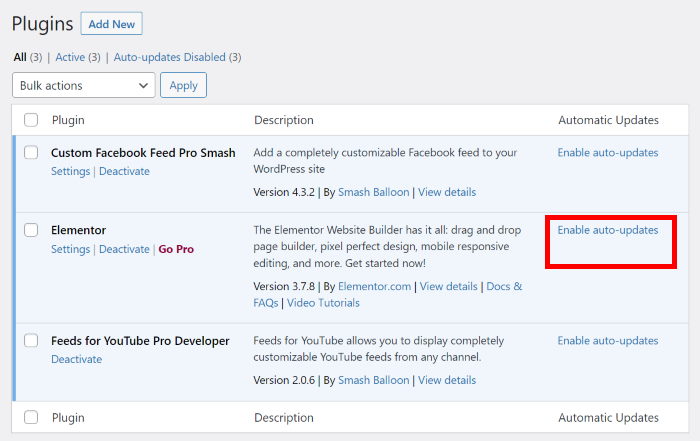Enable auto-updates for Custom Facebook Feed Pro

608,153
